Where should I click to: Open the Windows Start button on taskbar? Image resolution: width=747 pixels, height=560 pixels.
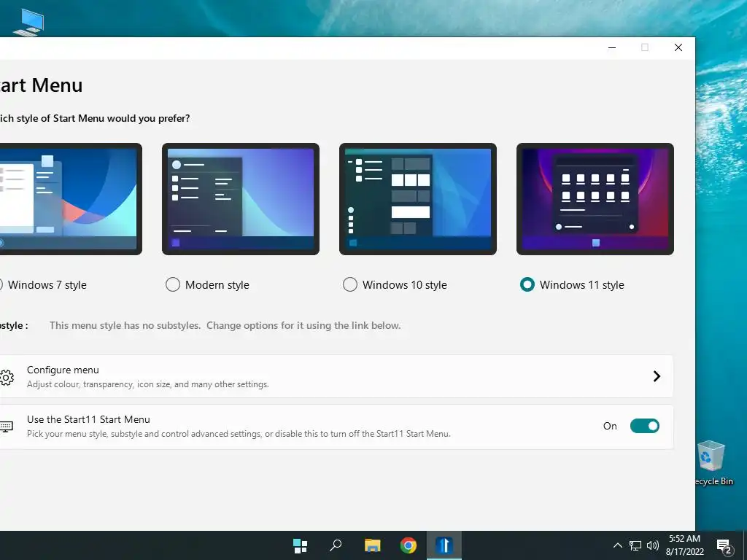click(x=300, y=545)
